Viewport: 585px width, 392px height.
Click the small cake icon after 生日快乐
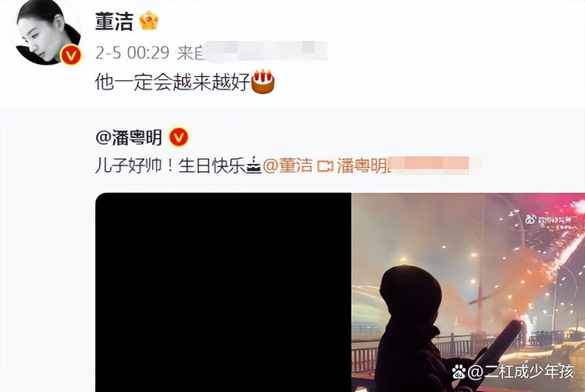click(254, 165)
